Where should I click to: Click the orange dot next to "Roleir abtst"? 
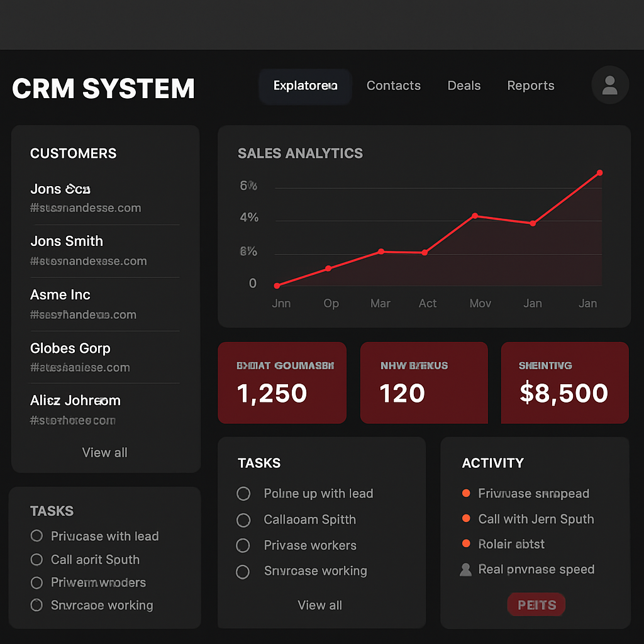467,544
